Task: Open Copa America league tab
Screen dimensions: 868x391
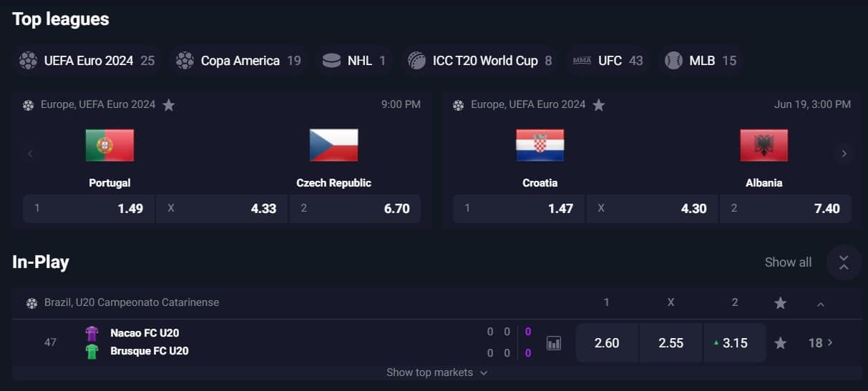Action: coord(239,61)
